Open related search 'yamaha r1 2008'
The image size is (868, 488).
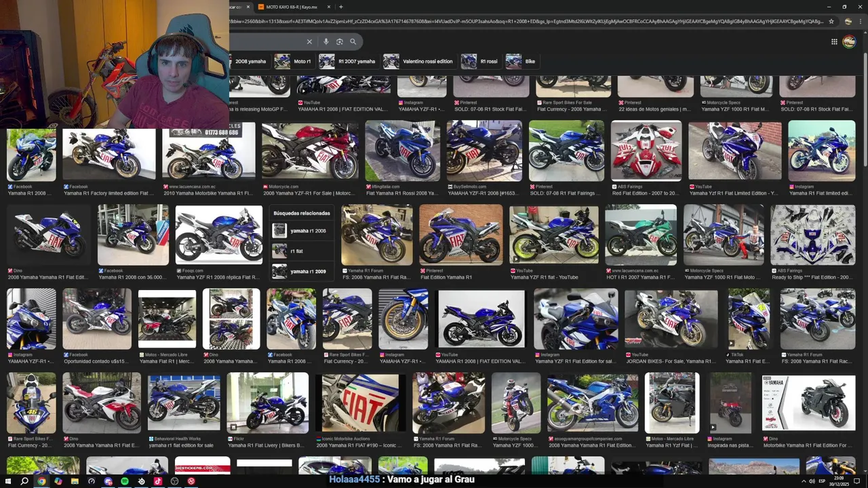[302, 230]
